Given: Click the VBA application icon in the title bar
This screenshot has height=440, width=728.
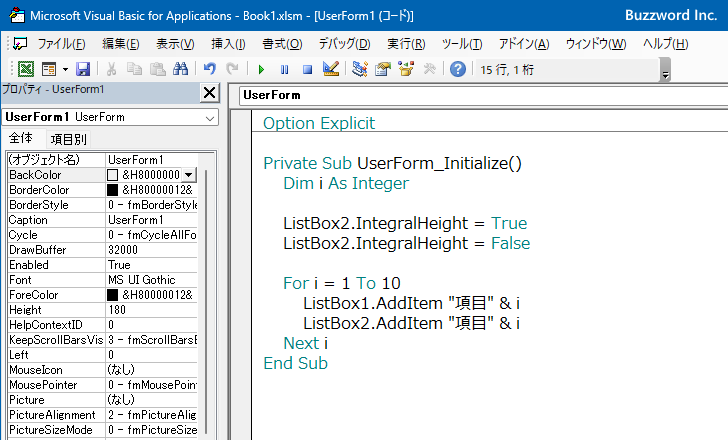Looking at the screenshot, I should (x=17, y=15).
